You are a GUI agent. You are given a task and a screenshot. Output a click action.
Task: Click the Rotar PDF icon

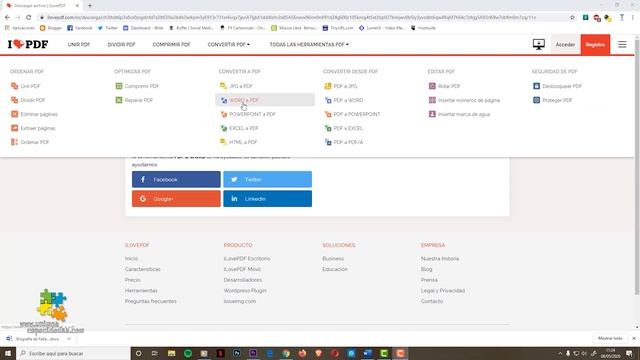coord(432,86)
